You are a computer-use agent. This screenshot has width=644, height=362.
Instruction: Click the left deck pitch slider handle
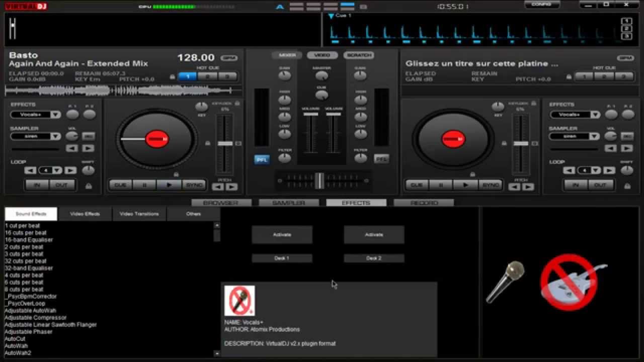[x=225, y=143]
